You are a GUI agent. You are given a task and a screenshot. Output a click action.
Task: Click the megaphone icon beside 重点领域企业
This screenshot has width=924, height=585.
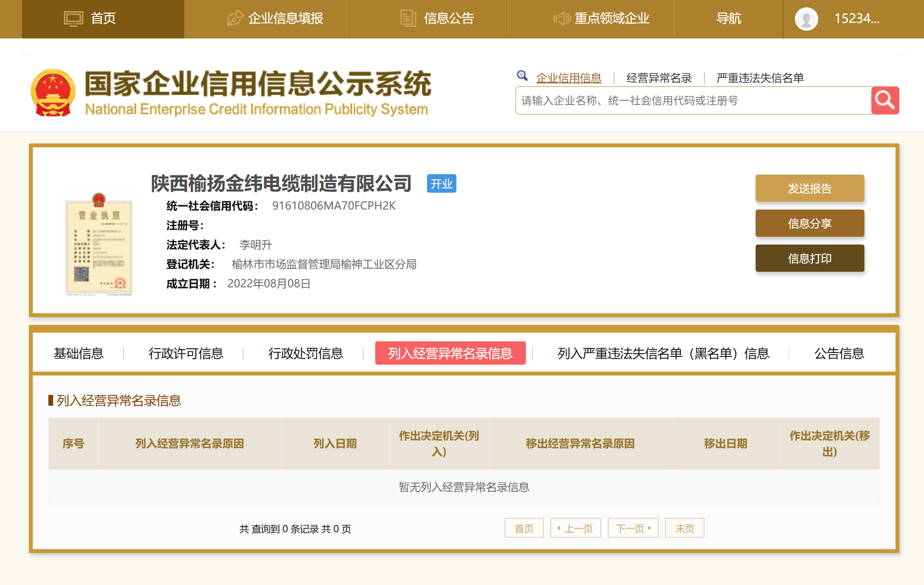[562, 19]
